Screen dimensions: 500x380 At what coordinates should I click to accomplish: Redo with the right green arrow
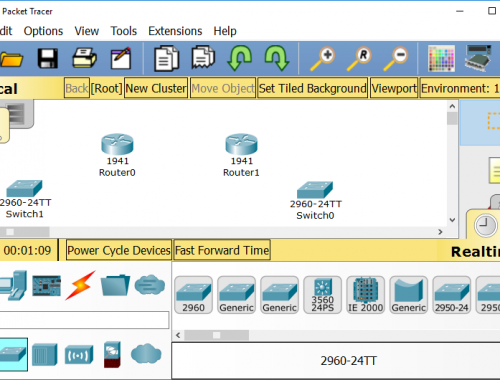tap(277, 58)
